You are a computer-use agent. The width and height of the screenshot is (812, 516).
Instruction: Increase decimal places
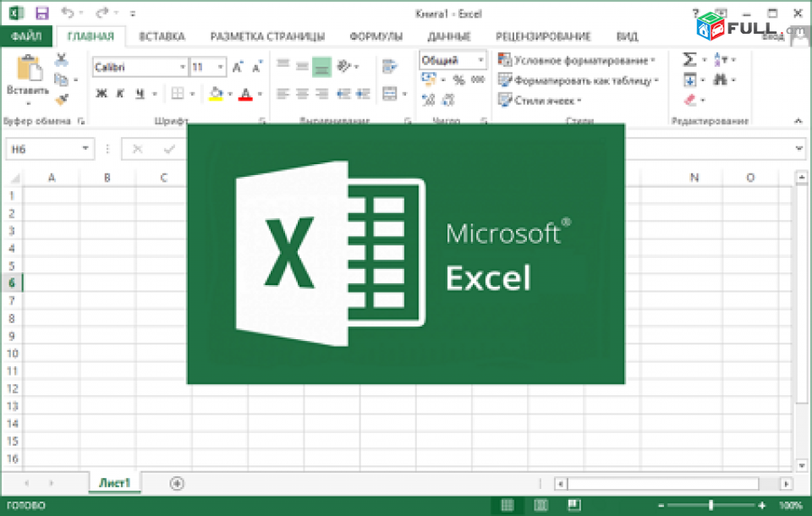[x=429, y=100]
